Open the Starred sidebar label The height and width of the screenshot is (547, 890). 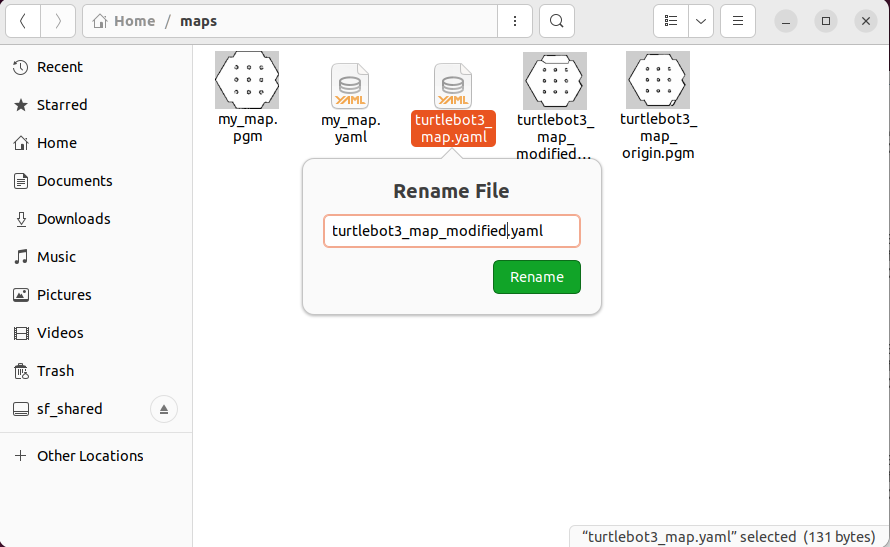[62, 105]
